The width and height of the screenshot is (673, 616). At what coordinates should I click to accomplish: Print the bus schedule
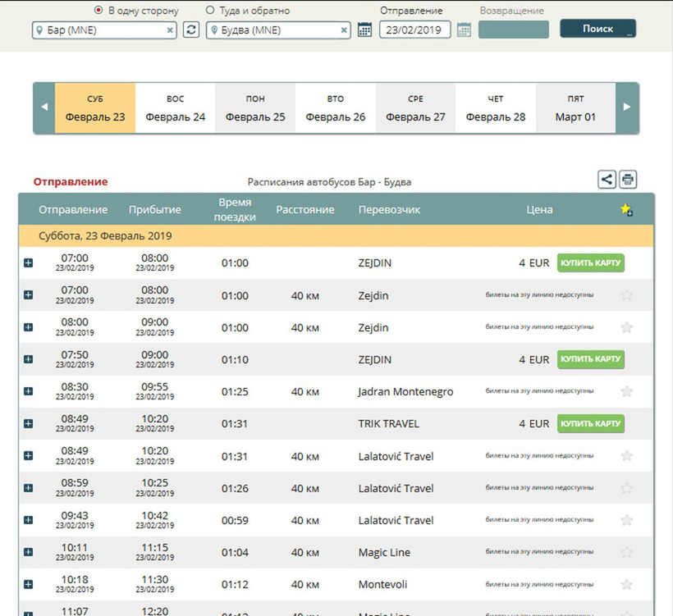click(628, 180)
